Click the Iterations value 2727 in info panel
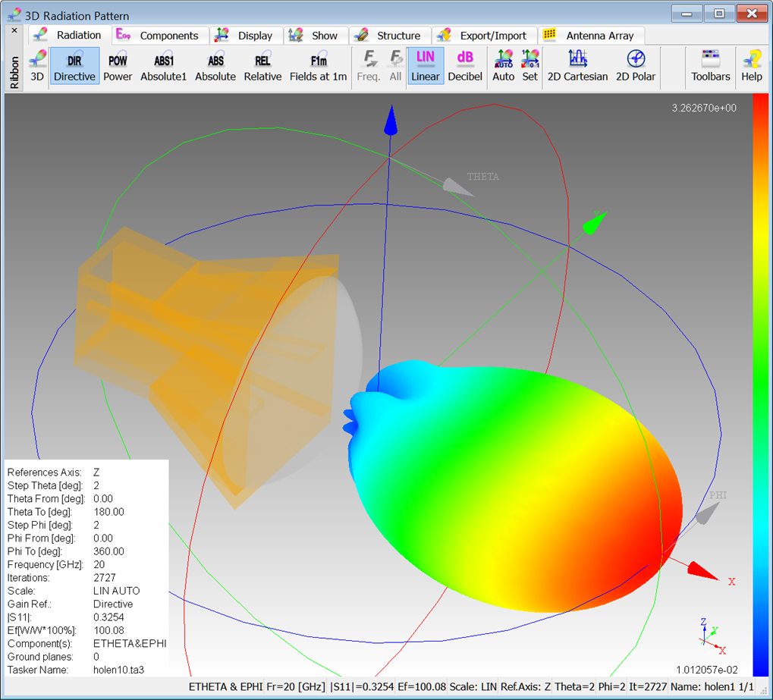773x700 pixels. point(105,578)
